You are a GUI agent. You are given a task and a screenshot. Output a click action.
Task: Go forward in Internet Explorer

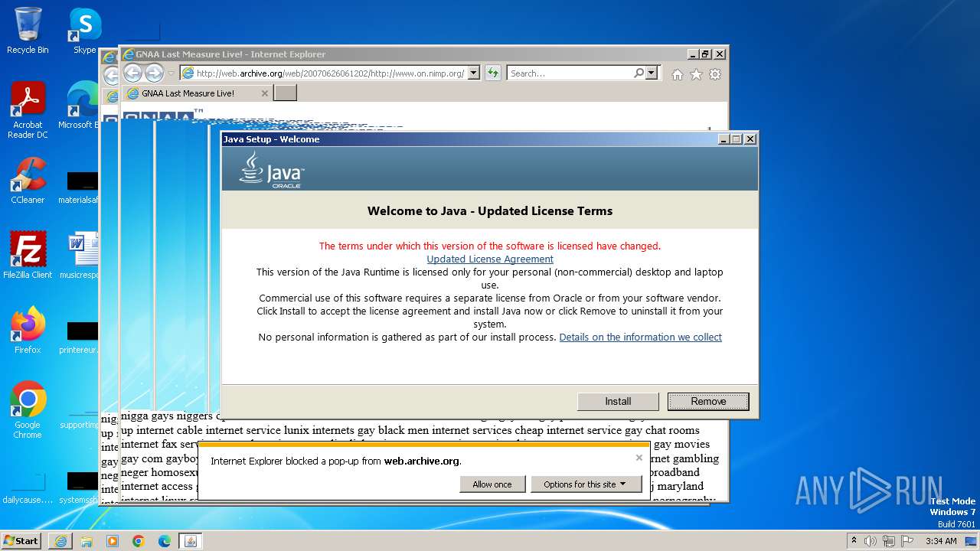pos(154,73)
